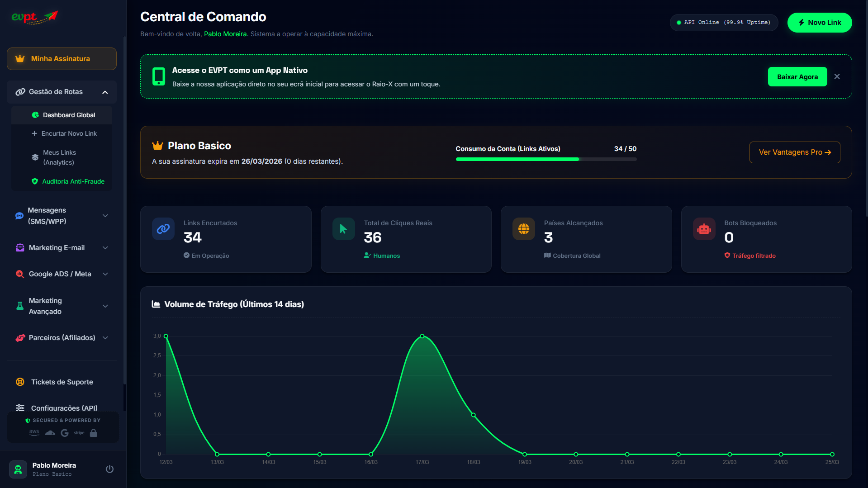Click the EVPT logo in sidebar
Viewport: 868px width, 488px height.
pyautogui.click(x=34, y=17)
